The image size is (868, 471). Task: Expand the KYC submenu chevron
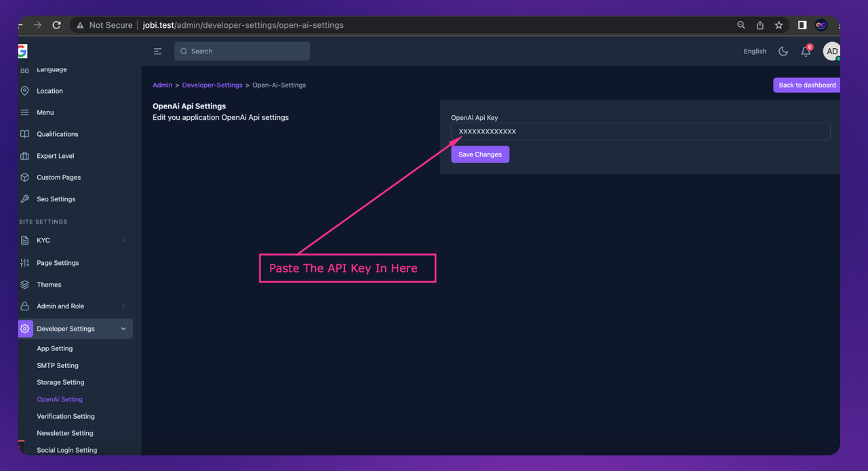tap(123, 241)
